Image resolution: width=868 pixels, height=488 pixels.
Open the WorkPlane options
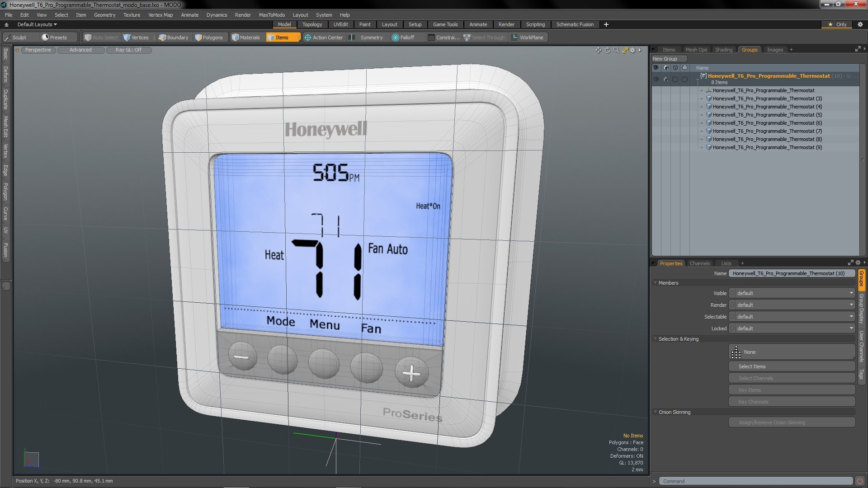click(528, 38)
